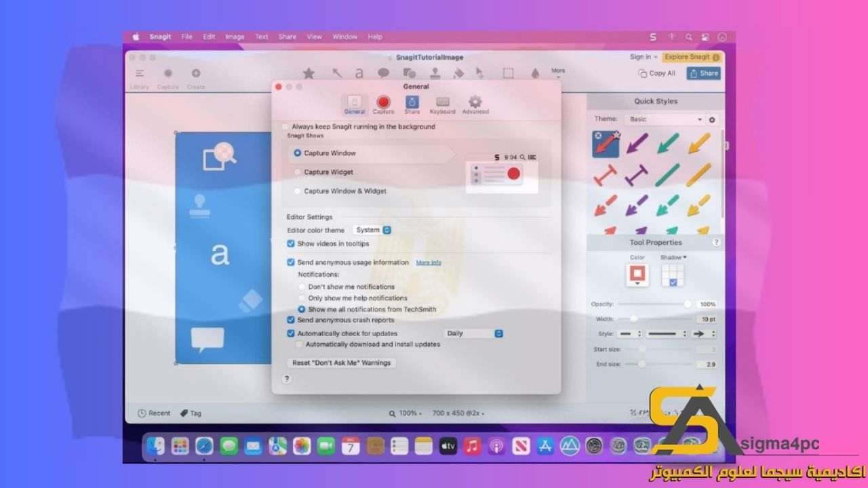The height and width of the screenshot is (488, 868).
Task: Open the Library icon in Snagit toolbar
Action: [139, 73]
